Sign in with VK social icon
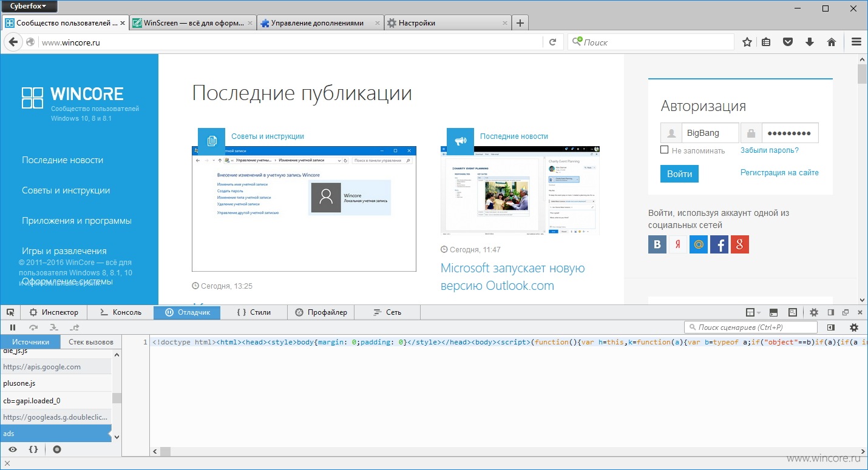 point(657,244)
